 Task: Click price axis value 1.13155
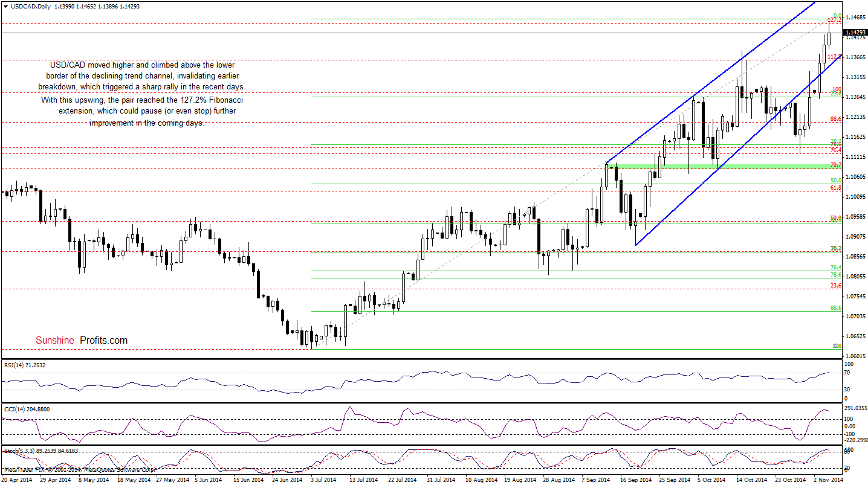[855, 77]
